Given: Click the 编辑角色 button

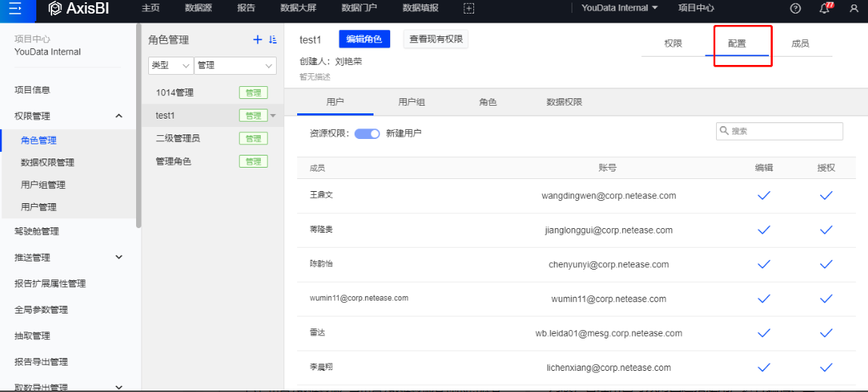Looking at the screenshot, I should [x=364, y=39].
